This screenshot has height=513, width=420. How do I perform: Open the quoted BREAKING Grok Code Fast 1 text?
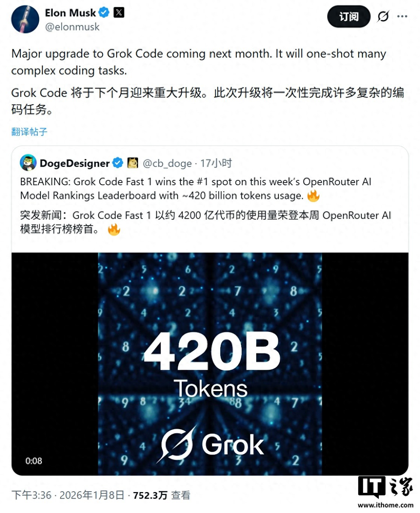(x=196, y=189)
